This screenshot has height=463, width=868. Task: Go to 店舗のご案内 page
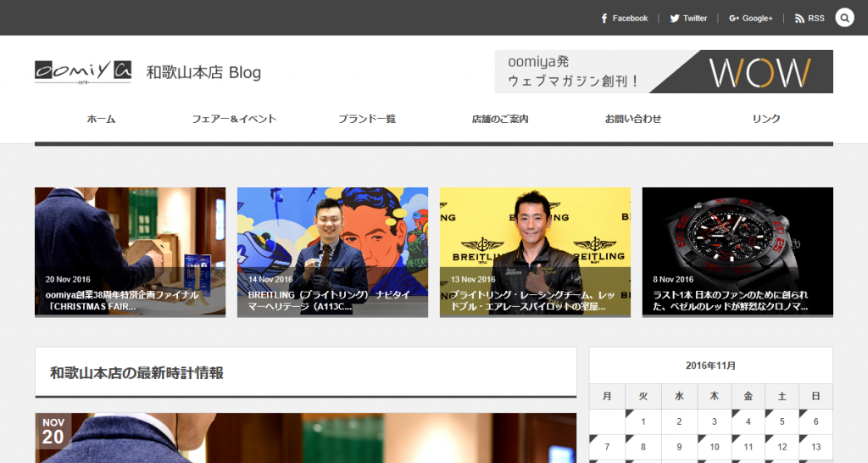tap(500, 120)
